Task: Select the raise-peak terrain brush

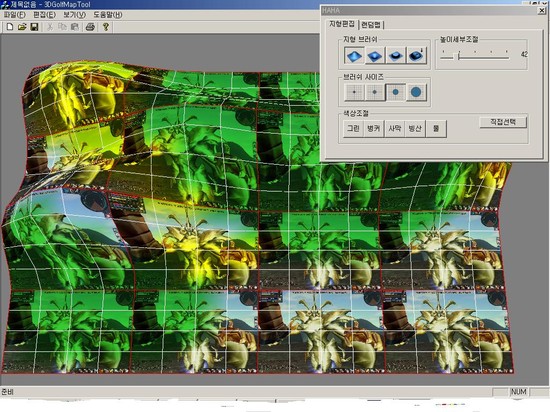Action: point(354,55)
